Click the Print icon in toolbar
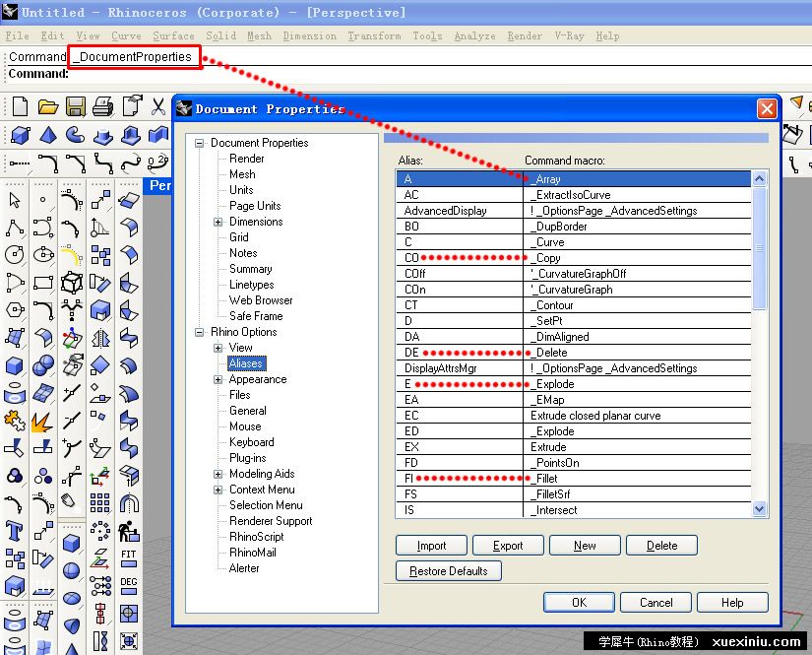 pyautogui.click(x=103, y=106)
